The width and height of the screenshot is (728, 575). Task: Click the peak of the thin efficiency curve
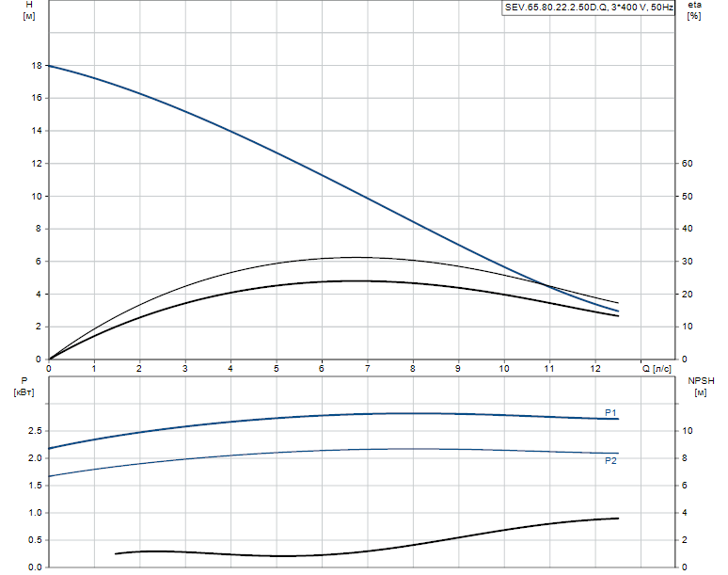(356, 257)
